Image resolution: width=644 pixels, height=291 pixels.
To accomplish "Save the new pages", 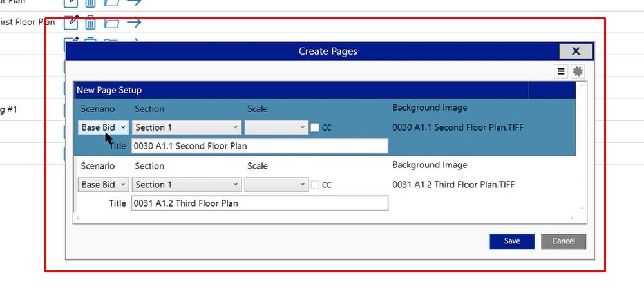I will (x=512, y=241).
